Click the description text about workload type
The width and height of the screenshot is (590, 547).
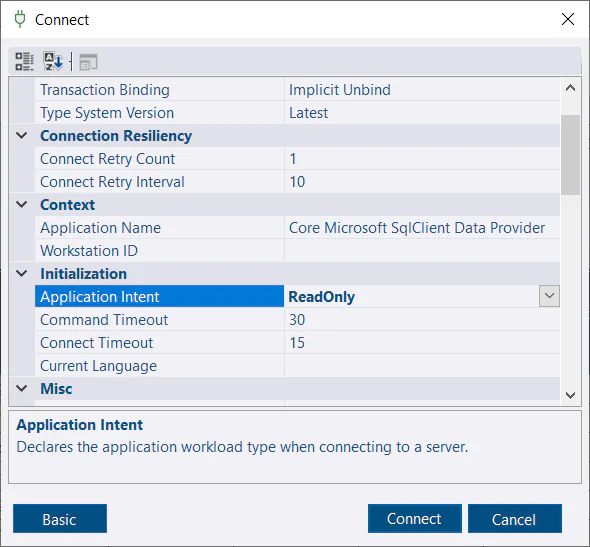[x=242, y=447]
